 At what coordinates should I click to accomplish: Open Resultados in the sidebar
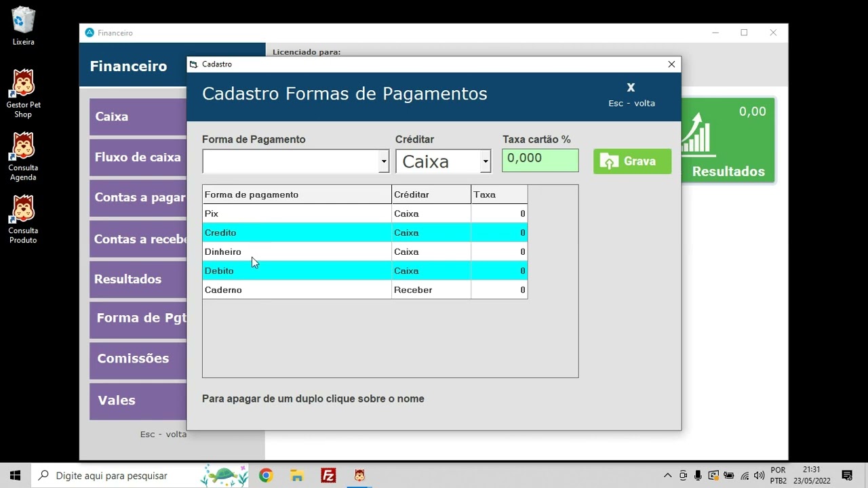click(138, 279)
